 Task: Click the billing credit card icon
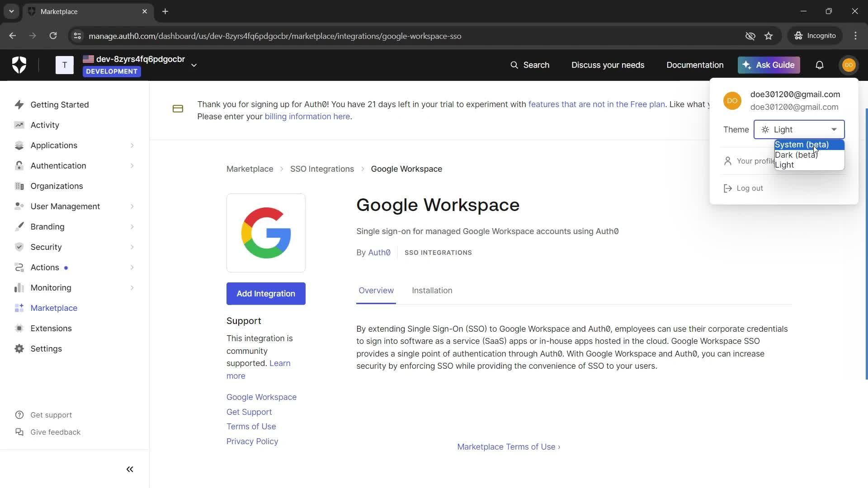click(x=178, y=108)
